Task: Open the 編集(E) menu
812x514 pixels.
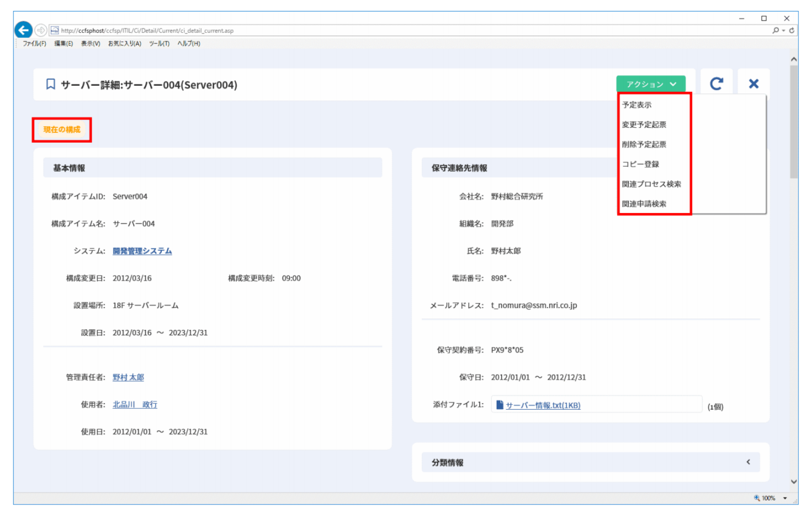Action: pyautogui.click(x=63, y=43)
